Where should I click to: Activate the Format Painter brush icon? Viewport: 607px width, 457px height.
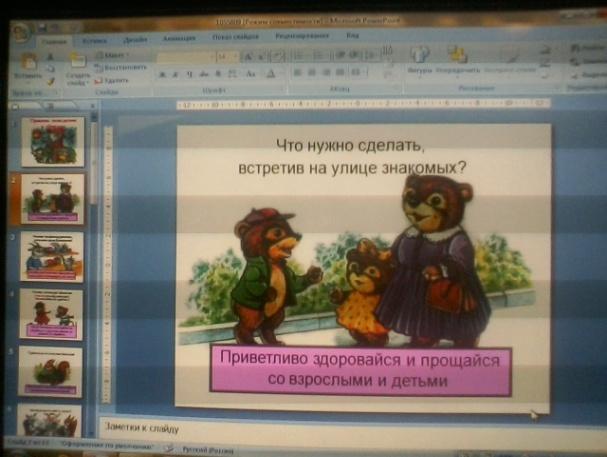tap(51, 81)
